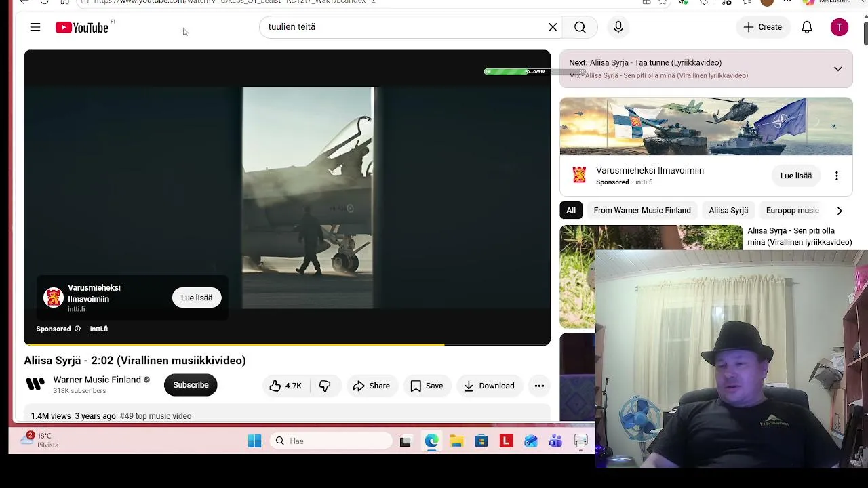868x488 pixels.
Task: Open the account avatar menu
Action: click(840, 27)
